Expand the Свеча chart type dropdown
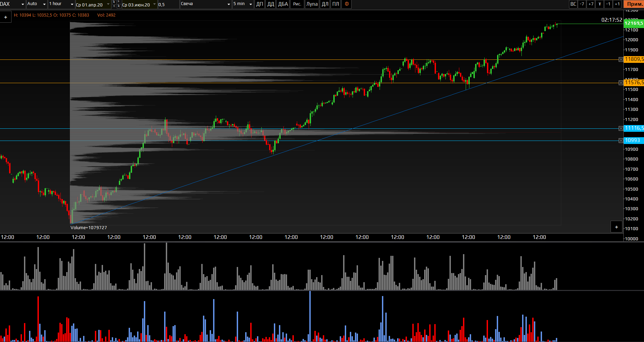 pyautogui.click(x=205, y=4)
